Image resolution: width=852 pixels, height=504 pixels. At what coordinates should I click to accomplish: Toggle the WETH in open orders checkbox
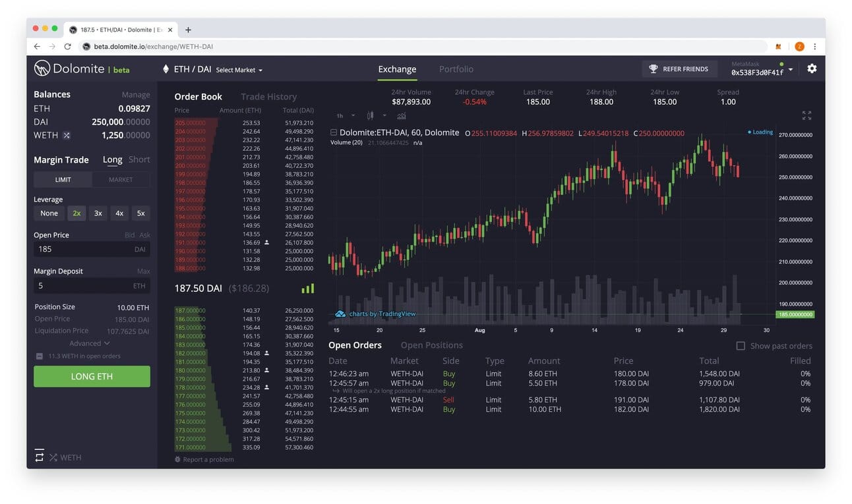pos(40,356)
